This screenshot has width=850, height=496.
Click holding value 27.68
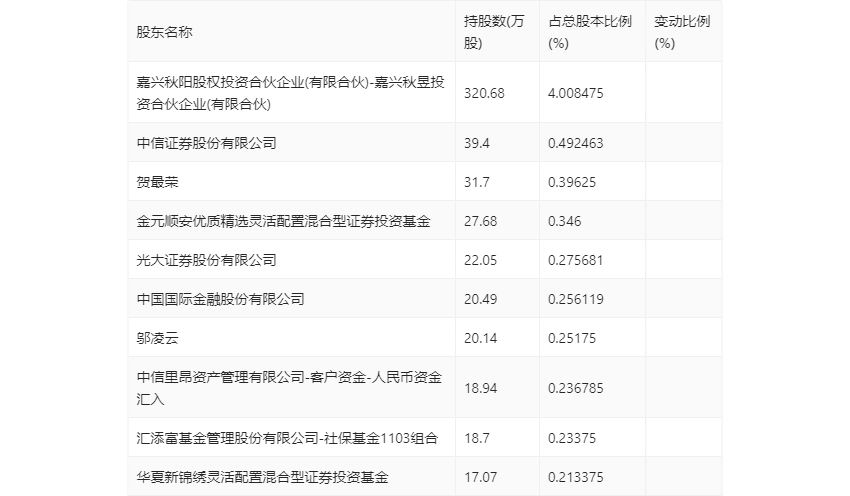[x=480, y=221]
